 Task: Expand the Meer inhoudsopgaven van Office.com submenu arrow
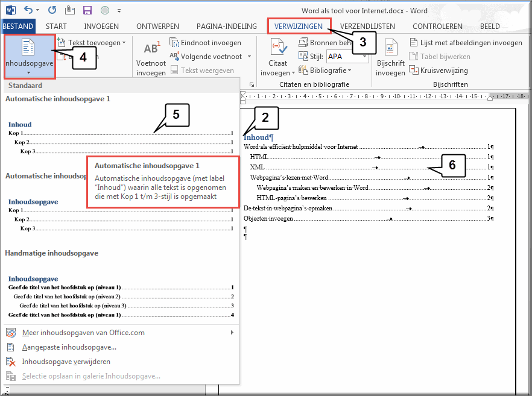[x=232, y=333]
